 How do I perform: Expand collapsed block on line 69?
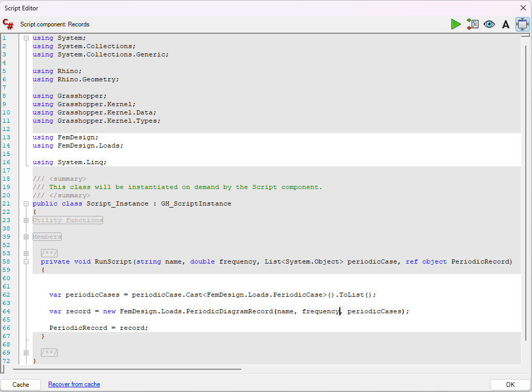point(26,353)
